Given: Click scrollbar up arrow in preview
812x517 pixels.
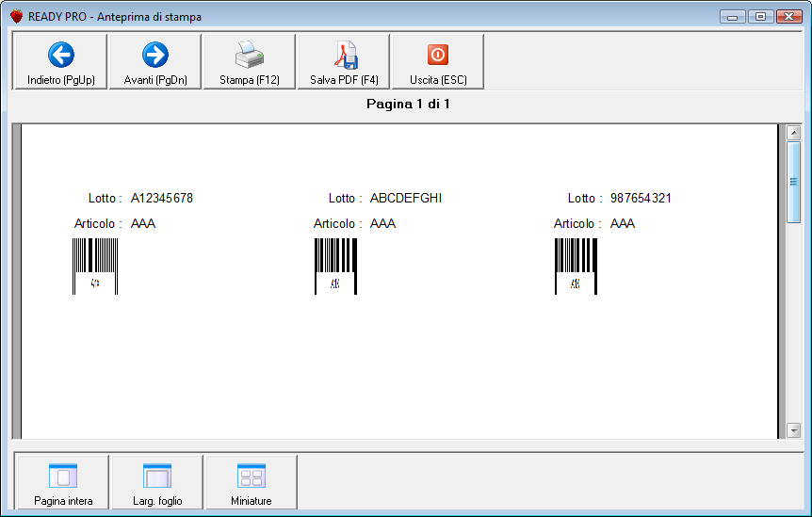Looking at the screenshot, I should [793, 133].
